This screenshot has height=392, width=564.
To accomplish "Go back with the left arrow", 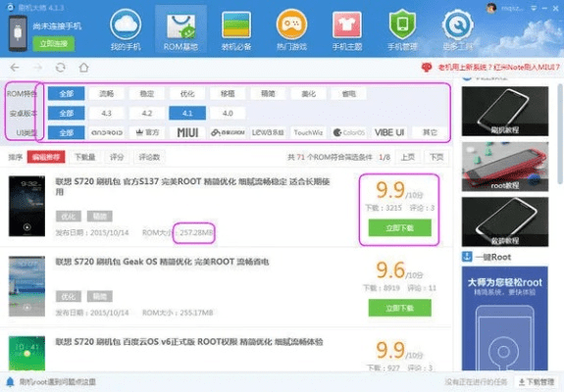I will point(15,68).
